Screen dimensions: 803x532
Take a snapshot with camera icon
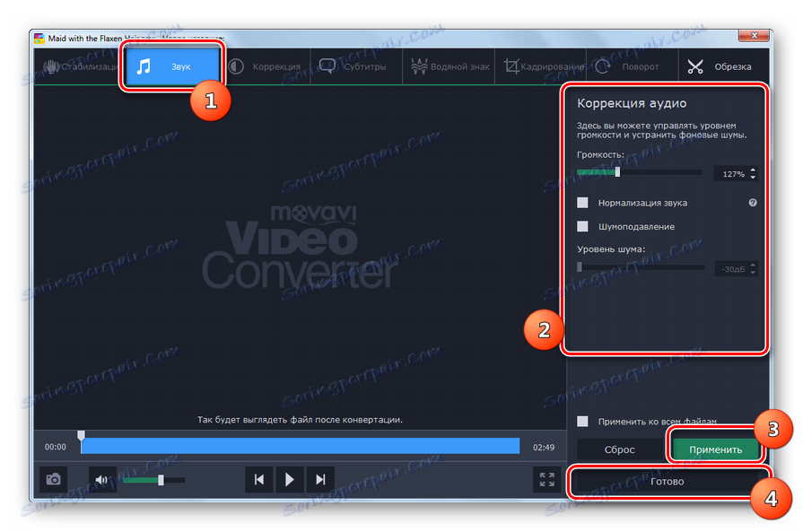(x=53, y=480)
